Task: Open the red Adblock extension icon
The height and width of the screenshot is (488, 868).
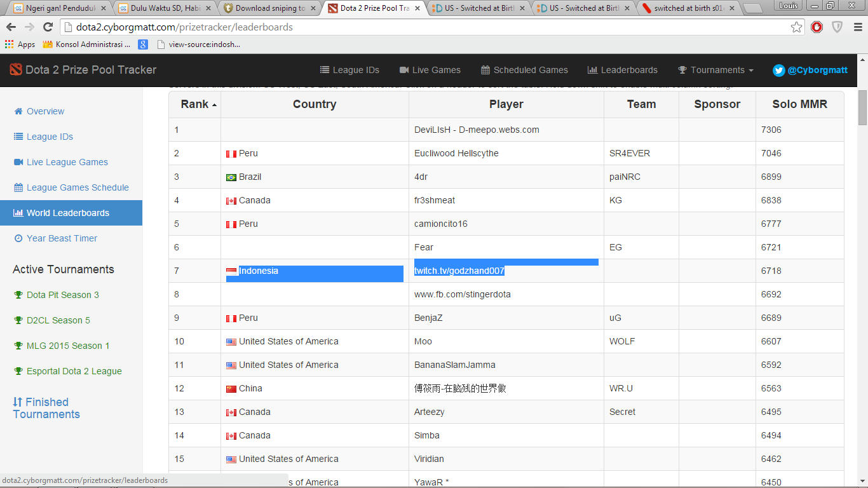Action: coord(817,27)
